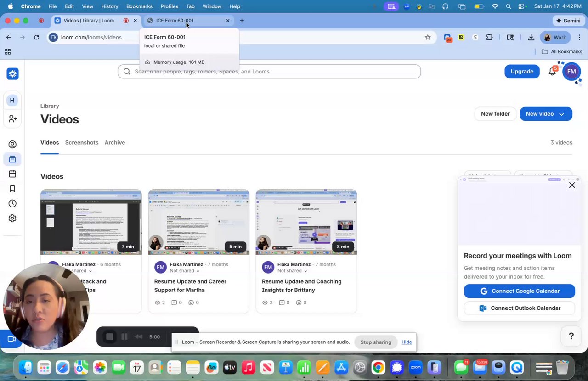The image size is (588, 381).
Task: Click Connect Outlook Calendar
Action: click(520, 308)
